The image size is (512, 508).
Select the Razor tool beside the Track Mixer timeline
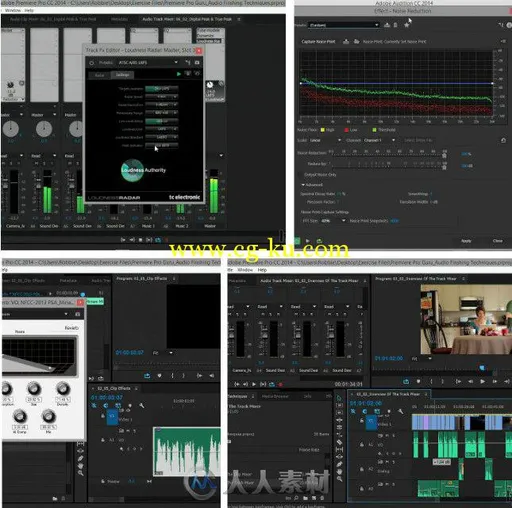(x=339, y=442)
